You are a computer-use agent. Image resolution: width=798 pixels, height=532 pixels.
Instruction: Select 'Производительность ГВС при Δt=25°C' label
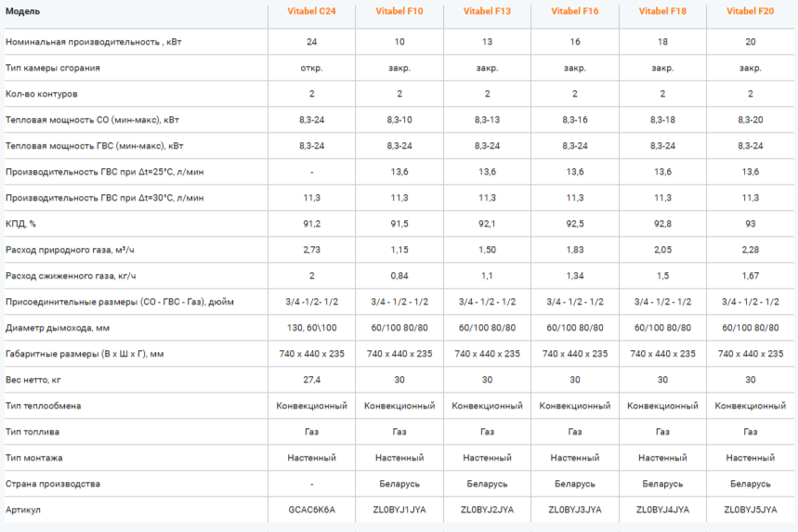(x=104, y=172)
